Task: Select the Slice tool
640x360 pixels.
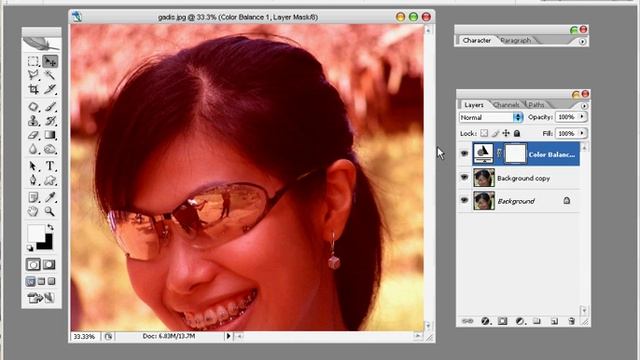Action: pos(50,89)
